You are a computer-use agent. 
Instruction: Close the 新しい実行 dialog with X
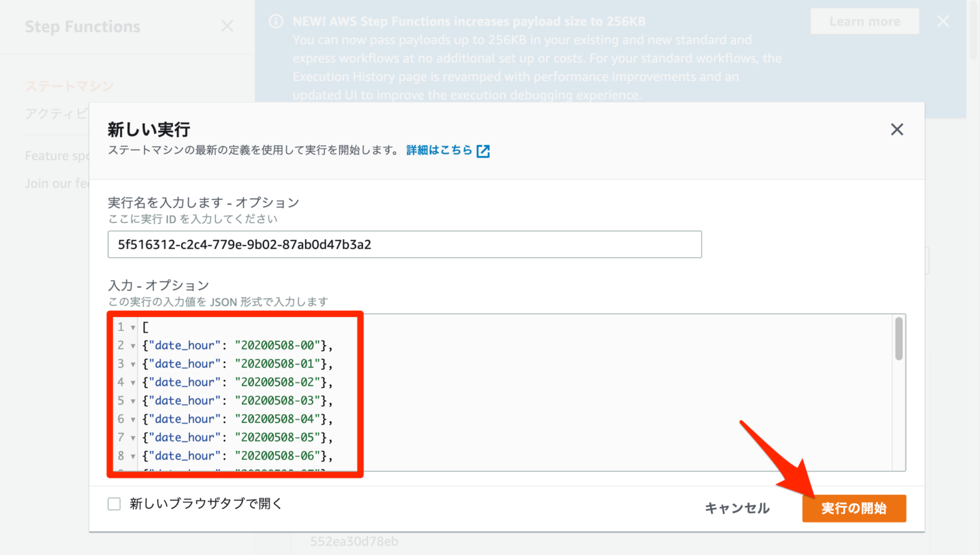tap(896, 129)
